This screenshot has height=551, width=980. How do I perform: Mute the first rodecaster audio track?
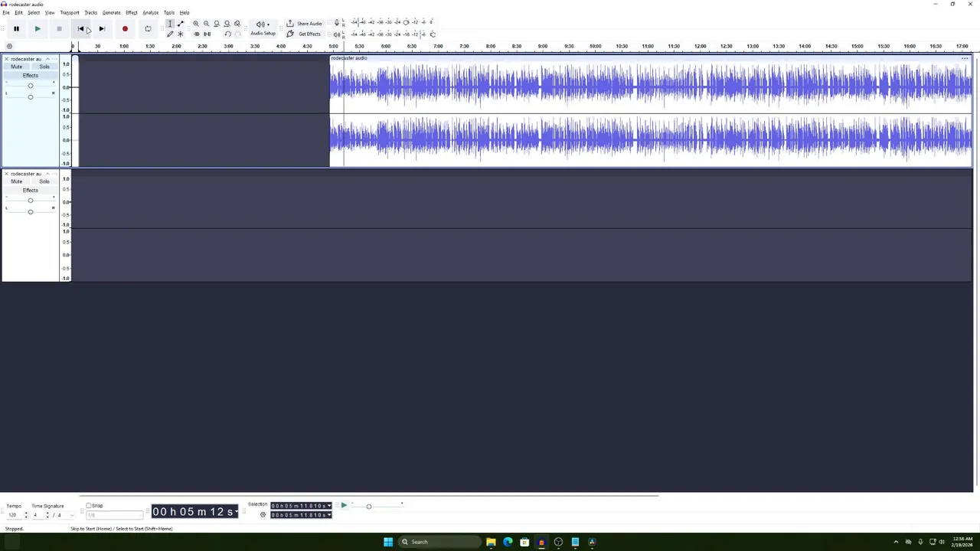[x=16, y=67]
